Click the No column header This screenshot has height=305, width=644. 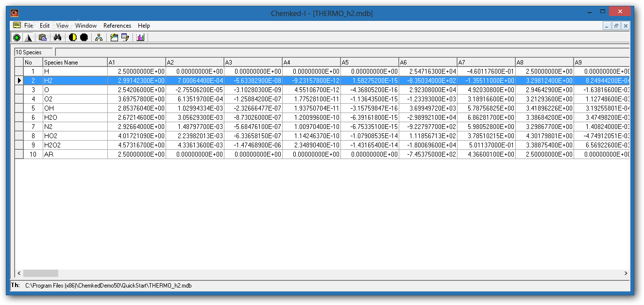coord(33,62)
